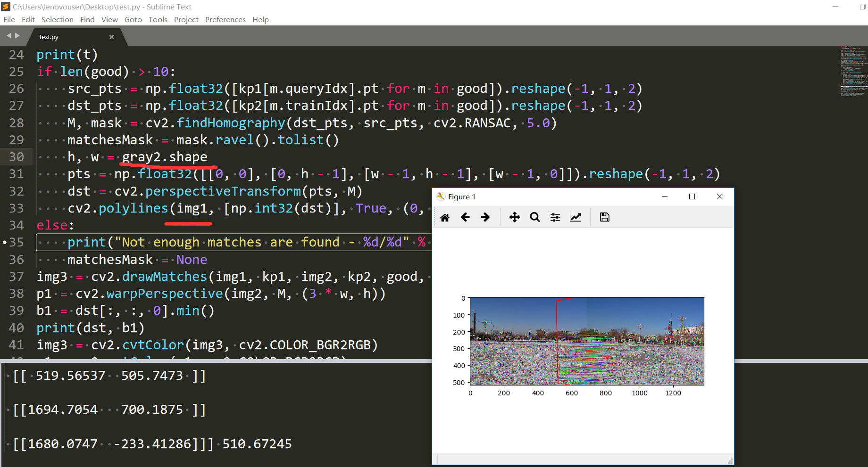
Task: Open the Help menu
Action: click(260, 19)
